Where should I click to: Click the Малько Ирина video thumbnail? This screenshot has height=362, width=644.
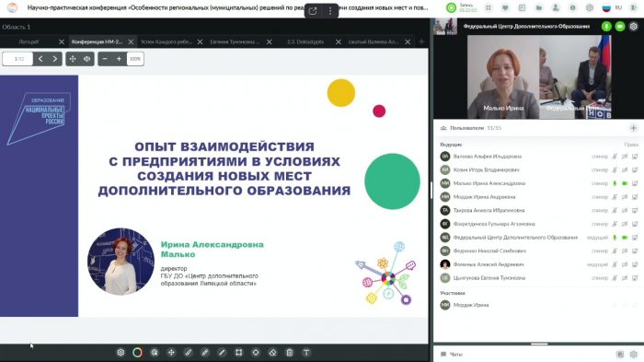503,77
